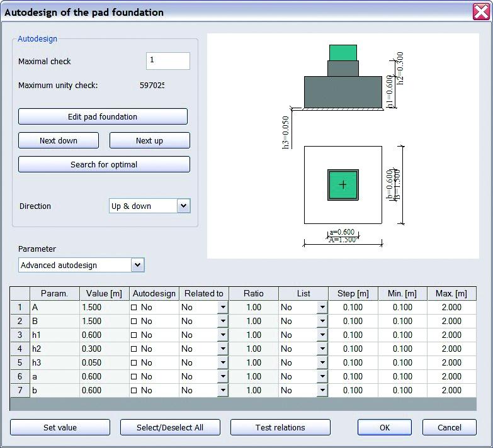Enable Autodesign checkbox for parameter A
The image size is (493, 448).
point(133,308)
